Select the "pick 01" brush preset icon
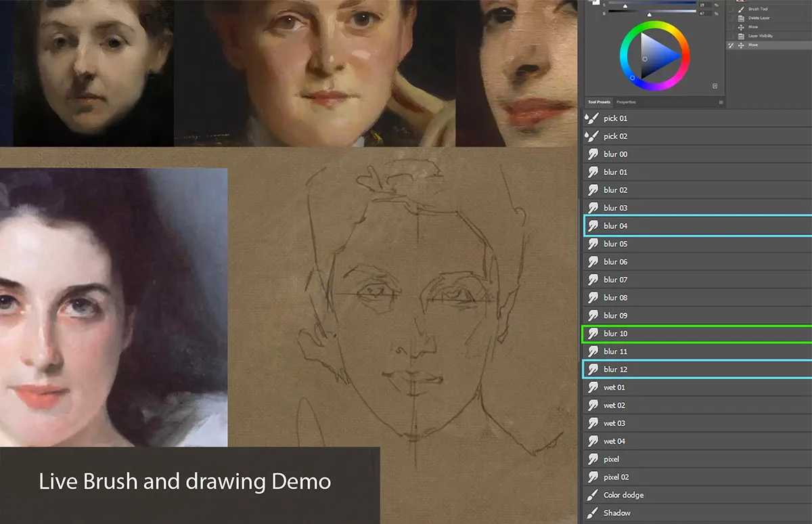812x524 pixels. pyautogui.click(x=593, y=118)
